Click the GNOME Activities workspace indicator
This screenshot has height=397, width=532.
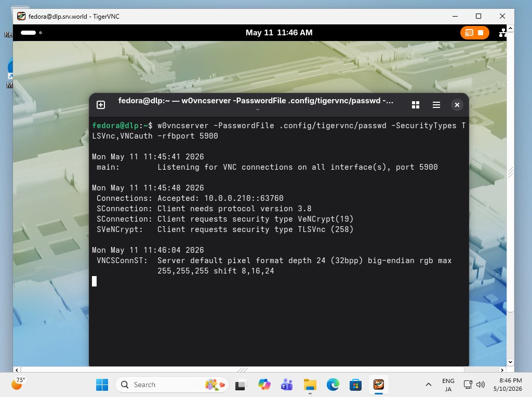click(31, 33)
